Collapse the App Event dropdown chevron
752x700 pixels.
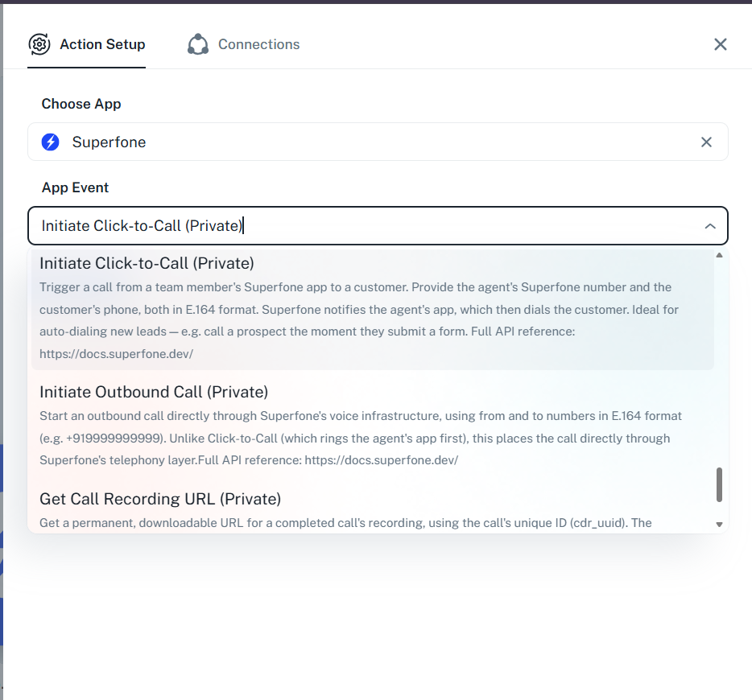tap(710, 226)
